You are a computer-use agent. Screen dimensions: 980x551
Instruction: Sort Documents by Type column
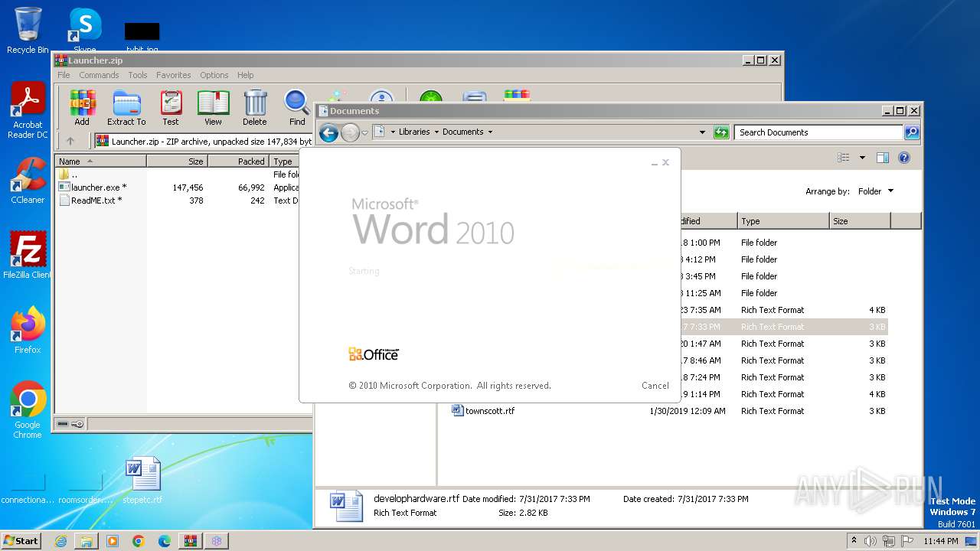point(783,221)
